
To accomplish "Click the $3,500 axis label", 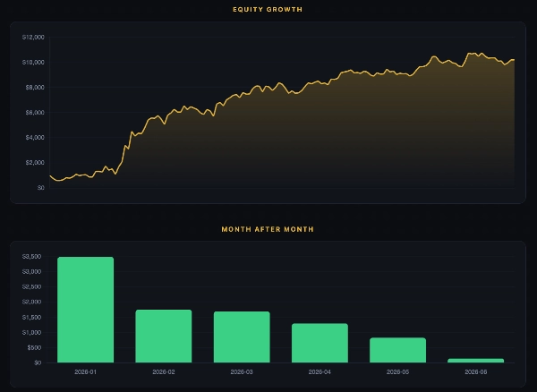I will (32, 257).
